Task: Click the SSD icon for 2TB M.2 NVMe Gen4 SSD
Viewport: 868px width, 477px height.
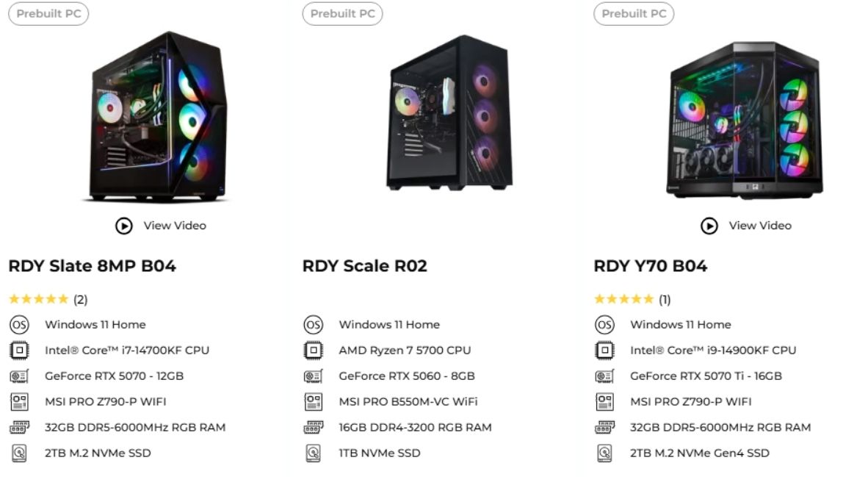Action: tap(604, 453)
